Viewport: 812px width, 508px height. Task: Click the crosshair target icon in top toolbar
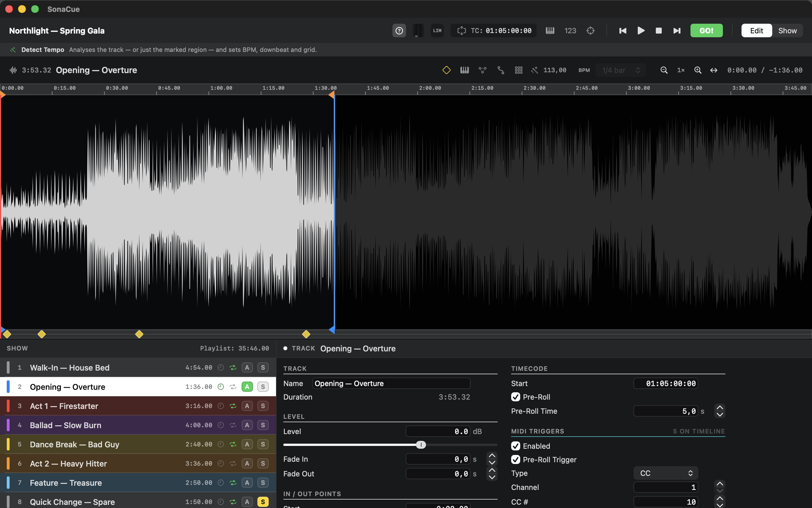(x=591, y=30)
